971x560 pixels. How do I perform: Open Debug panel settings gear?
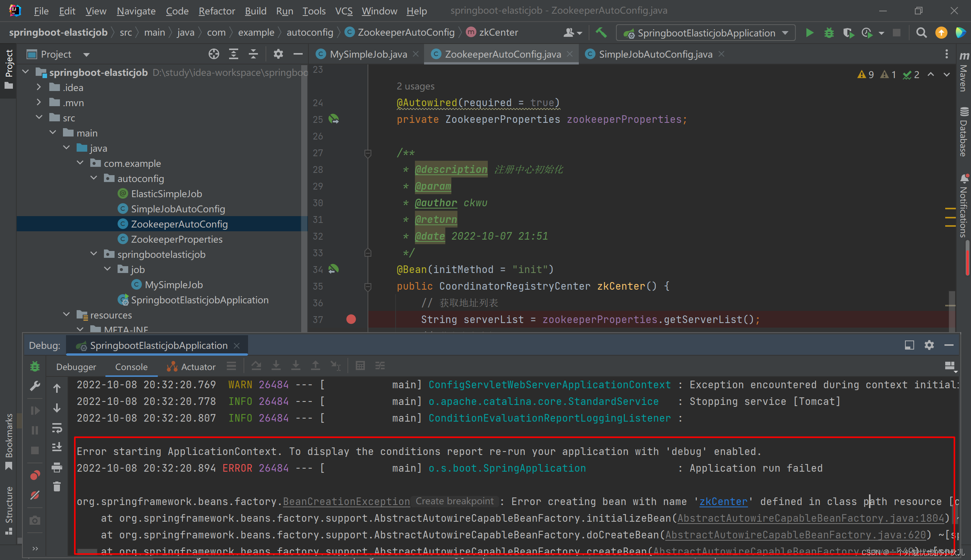[x=929, y=345]
